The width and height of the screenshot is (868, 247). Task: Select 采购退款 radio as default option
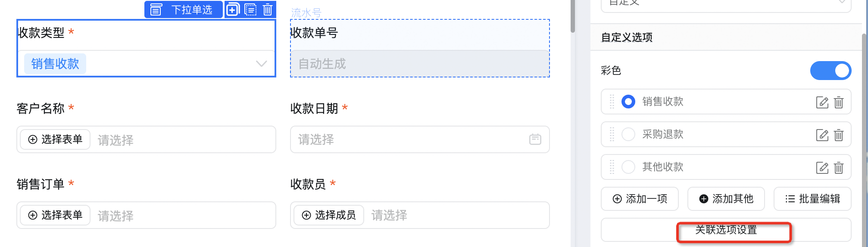[x=628, y=134]
